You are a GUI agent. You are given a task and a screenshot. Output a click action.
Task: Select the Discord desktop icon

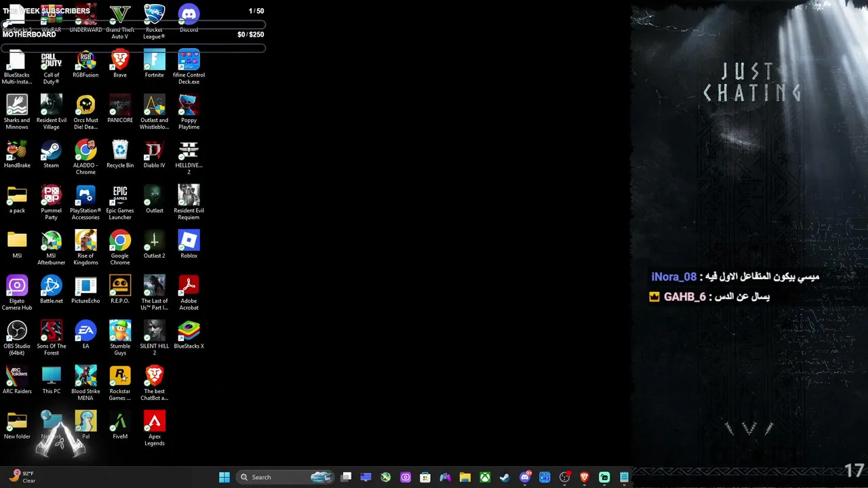point(189,18)
